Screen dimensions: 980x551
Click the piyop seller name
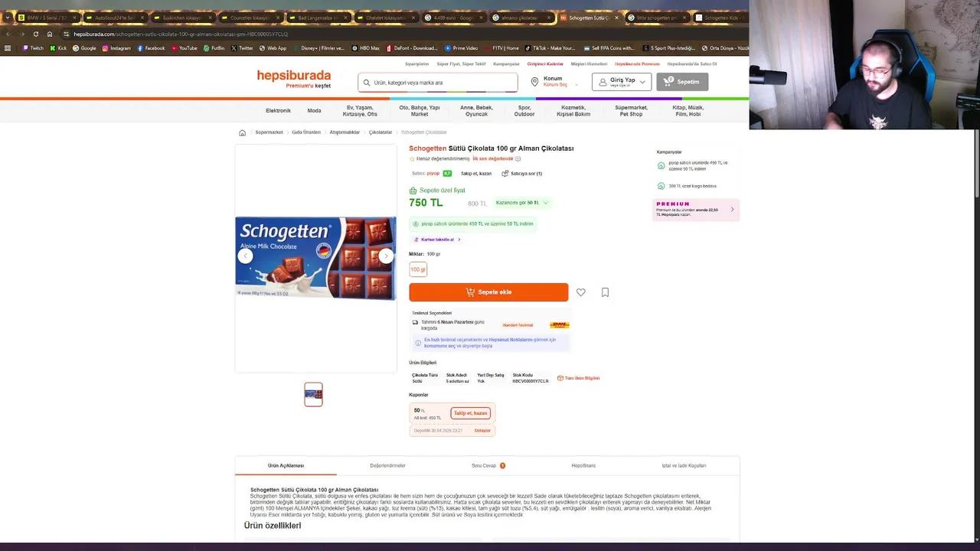(x=433, y=174)
